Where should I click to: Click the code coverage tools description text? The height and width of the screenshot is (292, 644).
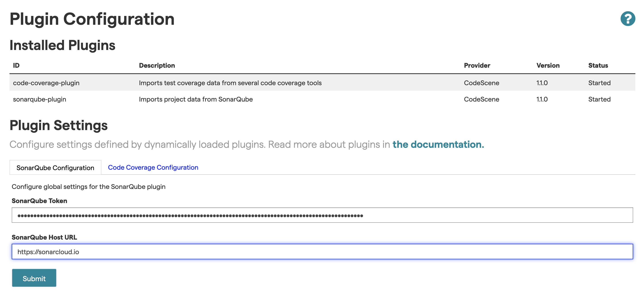click(x=230, y=83)
